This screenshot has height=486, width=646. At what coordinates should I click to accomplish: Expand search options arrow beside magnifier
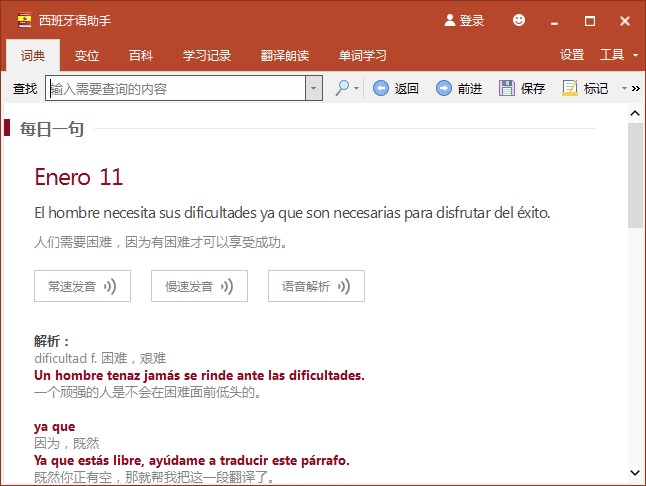[x=356, y=88]
